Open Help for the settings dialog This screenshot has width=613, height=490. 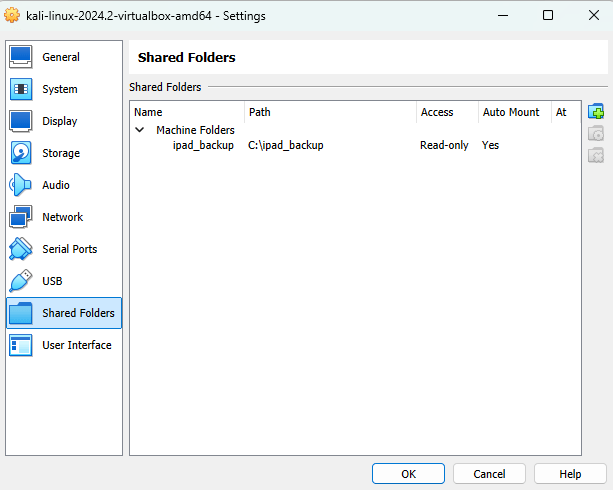click(x=570, y=474)
